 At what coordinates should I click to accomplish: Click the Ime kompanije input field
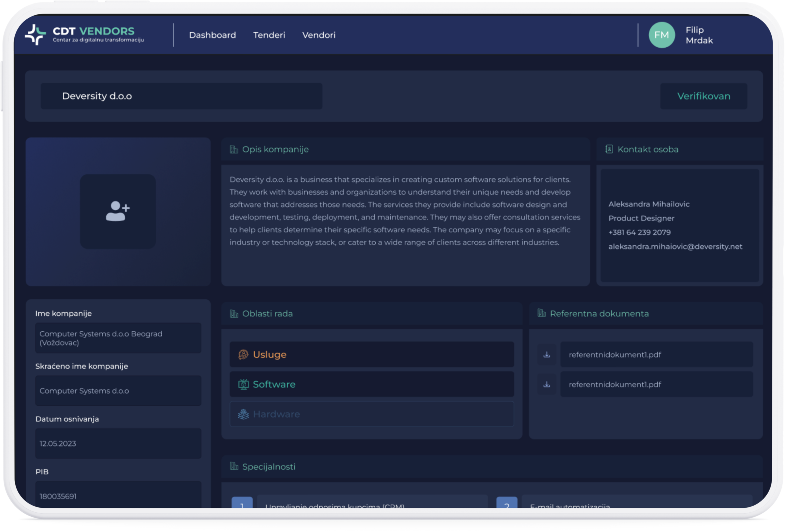click(x=118, y=338)
